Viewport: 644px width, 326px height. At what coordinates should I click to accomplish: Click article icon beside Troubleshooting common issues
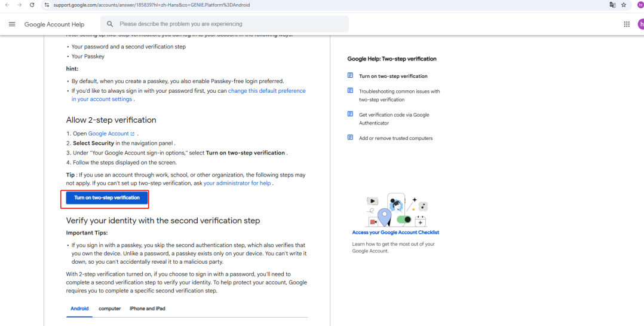[x=350, y=90]
